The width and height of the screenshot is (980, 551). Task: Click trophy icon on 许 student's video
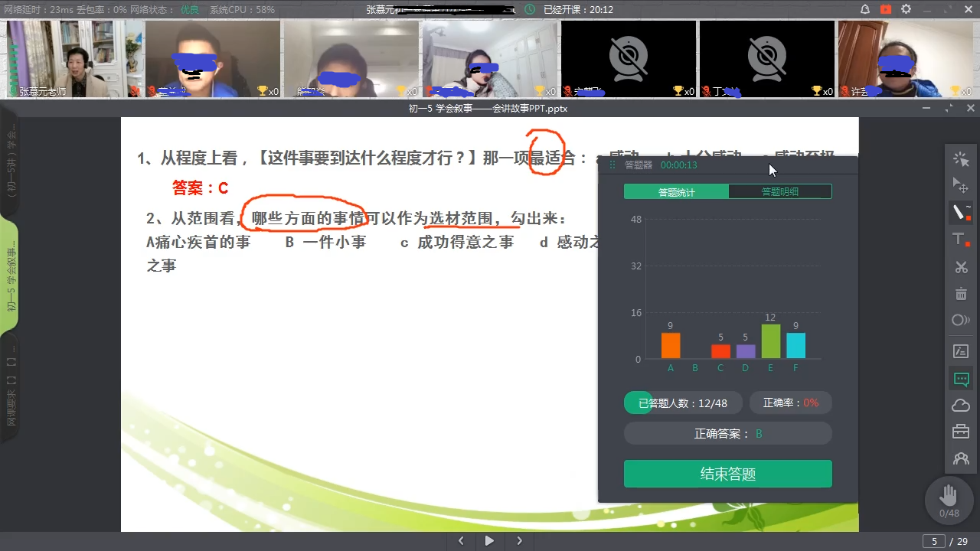pyautogui.click(x=955, y=91)
